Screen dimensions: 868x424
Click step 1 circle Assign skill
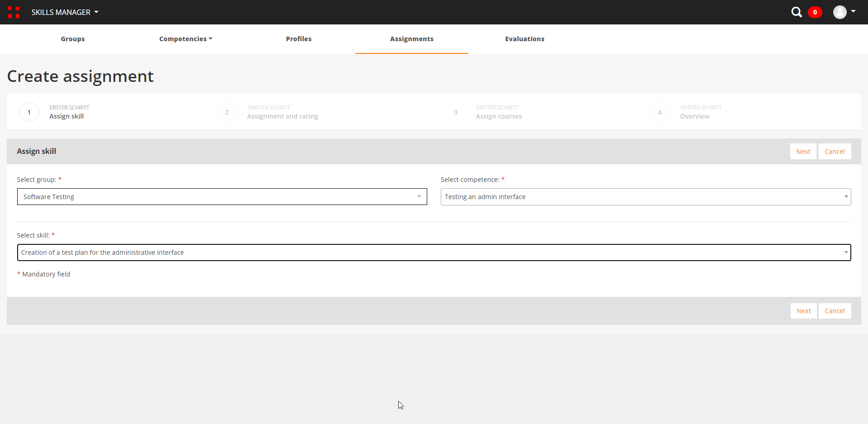tap(29, 112)
